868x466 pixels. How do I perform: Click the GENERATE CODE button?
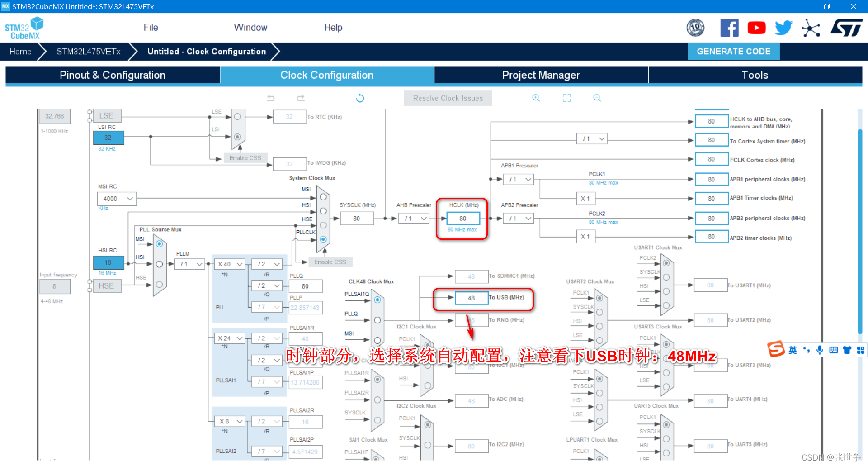tap(734, 52)
